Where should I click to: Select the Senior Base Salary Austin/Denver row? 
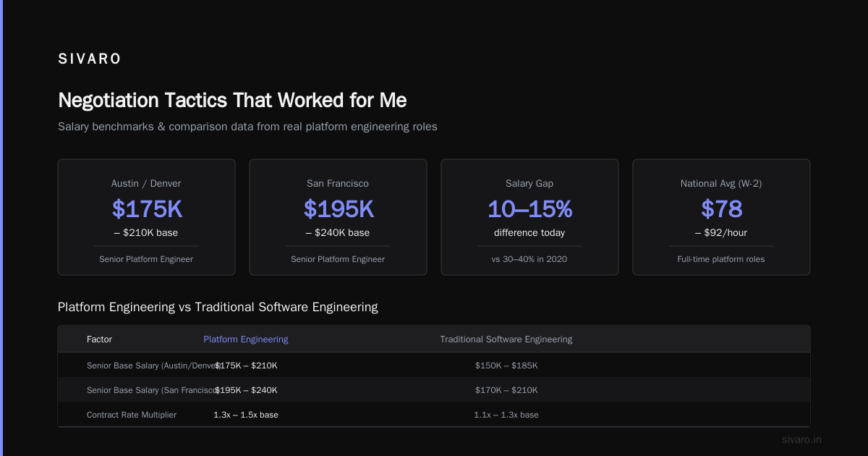(434, 366)
